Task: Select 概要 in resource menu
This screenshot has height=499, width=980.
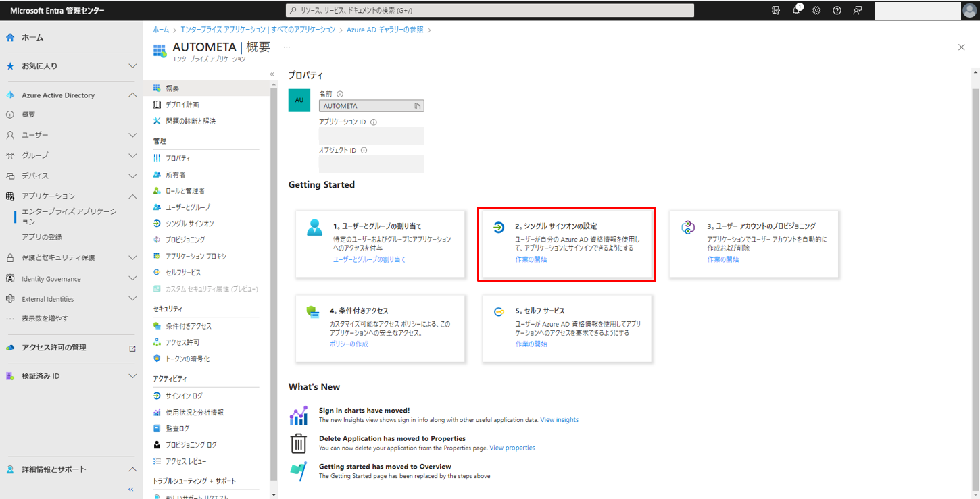Action: point(206,88)
